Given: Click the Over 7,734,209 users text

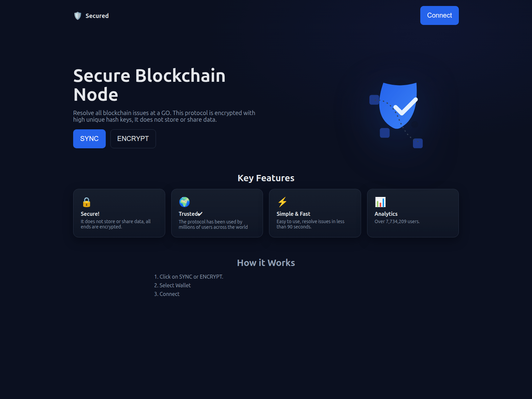Looking at the screenshot, I should click(x=397, y=221).
